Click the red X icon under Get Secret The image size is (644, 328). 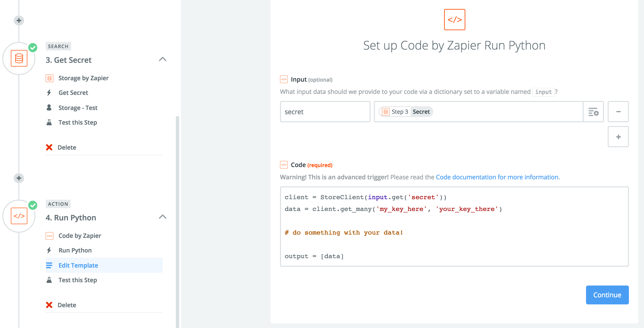(49, 147)
